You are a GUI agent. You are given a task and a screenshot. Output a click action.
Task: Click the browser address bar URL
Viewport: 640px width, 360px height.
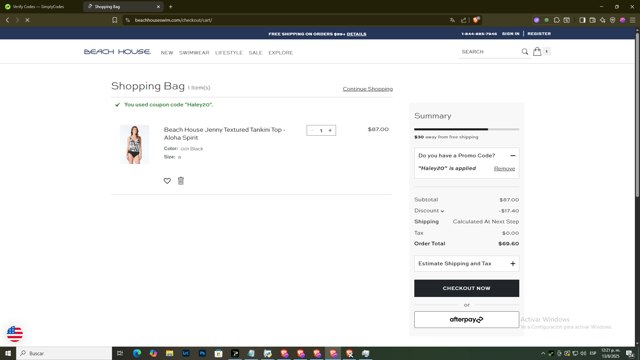[173, 20]
